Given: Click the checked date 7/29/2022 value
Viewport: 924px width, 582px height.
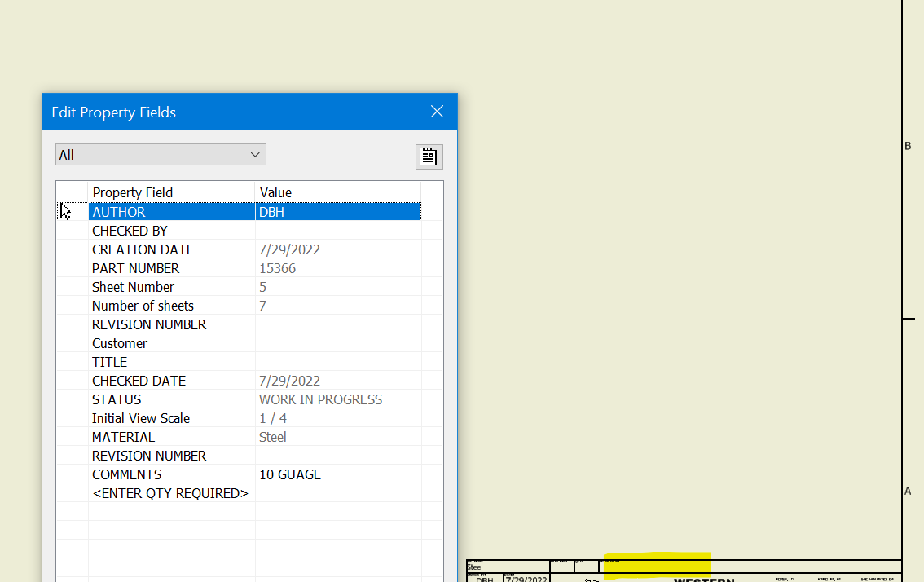Looking at the screenshot, I should (338, 381).
